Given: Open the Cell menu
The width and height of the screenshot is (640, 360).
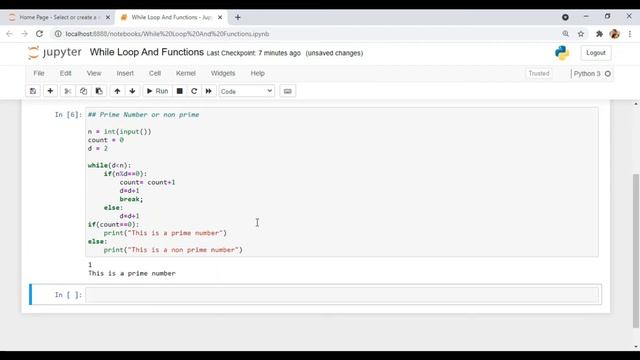Looking at the screenshot, I should [155, 73].
